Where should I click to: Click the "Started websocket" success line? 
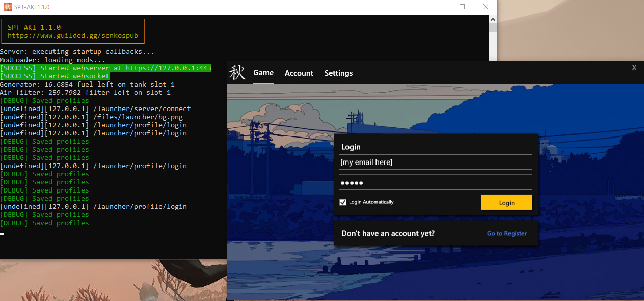pos(55,76)
